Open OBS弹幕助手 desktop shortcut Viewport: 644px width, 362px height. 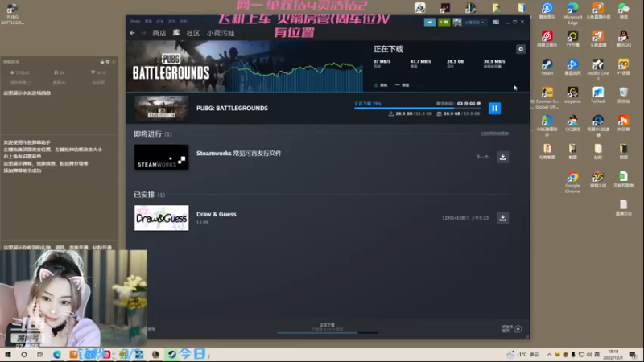click(547, 125)
